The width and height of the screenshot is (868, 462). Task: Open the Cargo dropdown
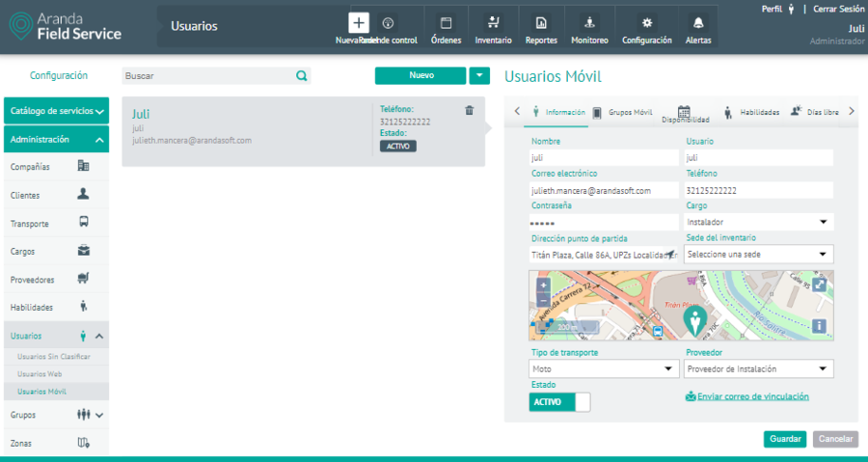tap(758, 222)
